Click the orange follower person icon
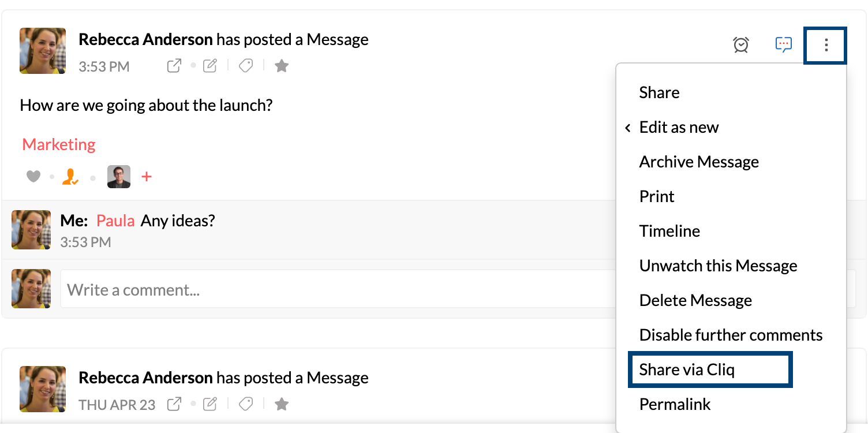Viewport: 868px width, 433px height. (70, 177)
